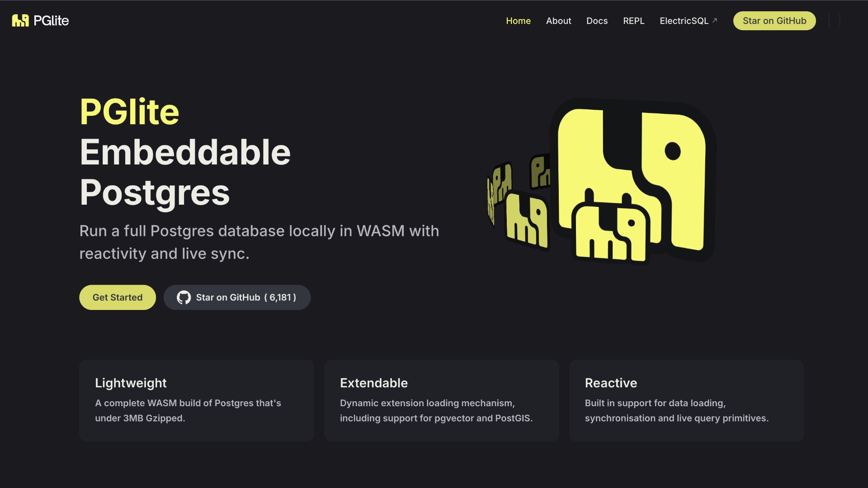Click the GitHub octocat icon in hero button
This screenshot has width=868, height=488.
tap(184, 297)
